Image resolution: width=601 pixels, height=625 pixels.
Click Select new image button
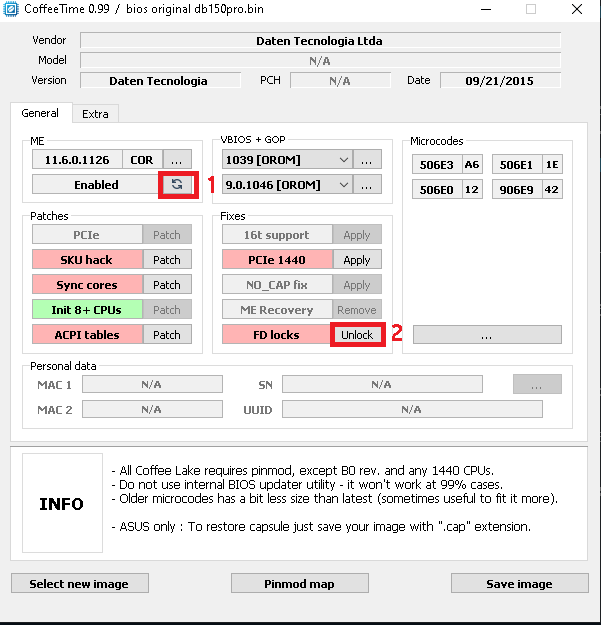pyautogui.click(x=79, y=583)
